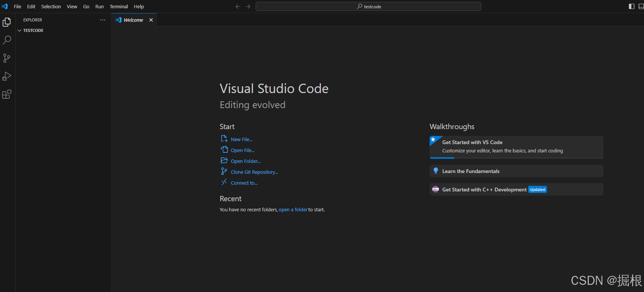Click the Start heading
Image resolution: width=644 pixels, height=292 pixels.
227,126
